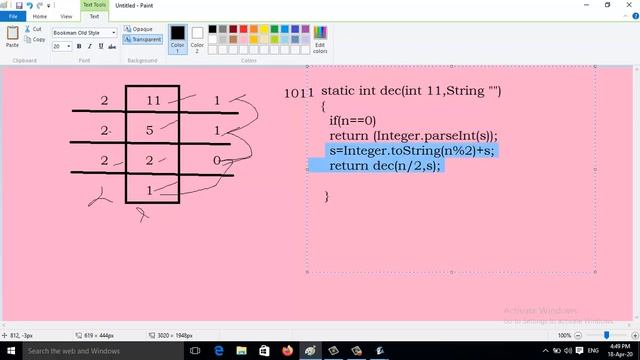Pick the purple palette swatch
The width and height of the screenshot is (640, 360).
pyautogui.click(x=305, y=29)
